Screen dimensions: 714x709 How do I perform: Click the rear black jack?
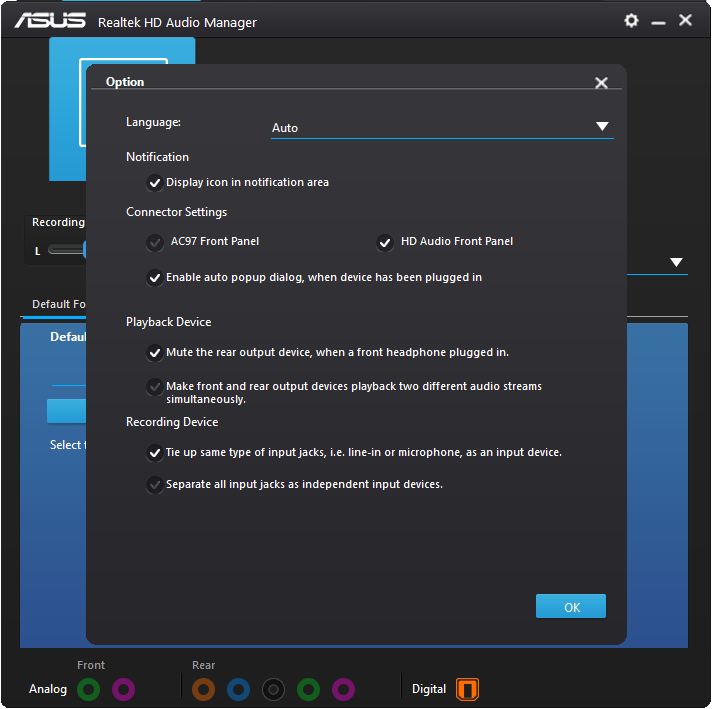(x=273, y=689)
